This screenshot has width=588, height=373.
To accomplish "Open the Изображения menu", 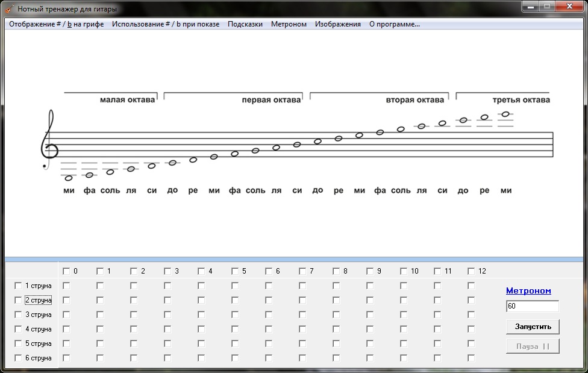I will click(337, 24).
